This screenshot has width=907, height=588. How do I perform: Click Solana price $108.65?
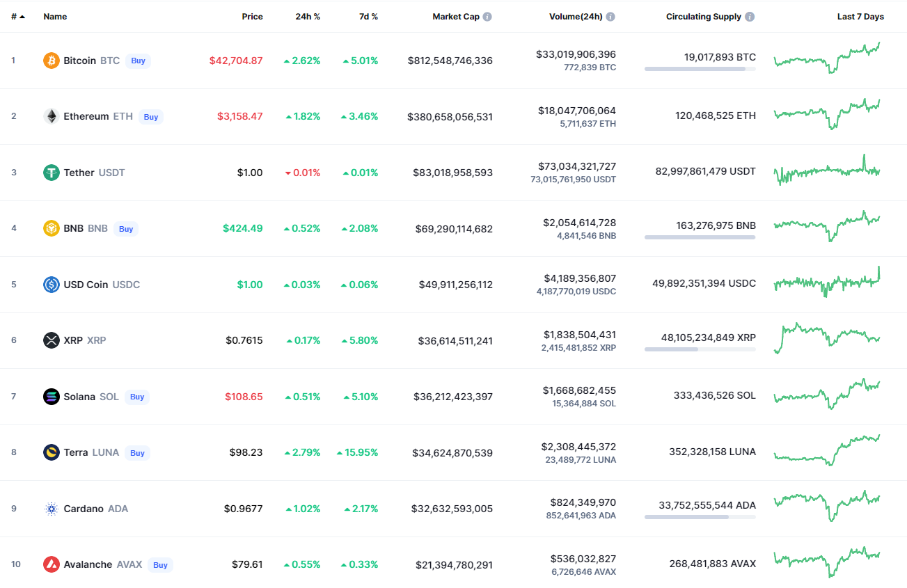pyautogui.click(x=244, y=397)
